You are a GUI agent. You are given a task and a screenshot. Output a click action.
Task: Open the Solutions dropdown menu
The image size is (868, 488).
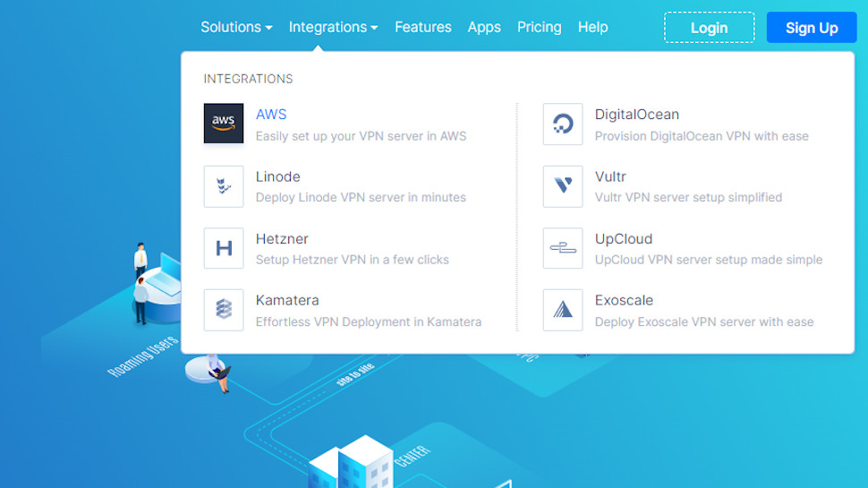(236, 27)
